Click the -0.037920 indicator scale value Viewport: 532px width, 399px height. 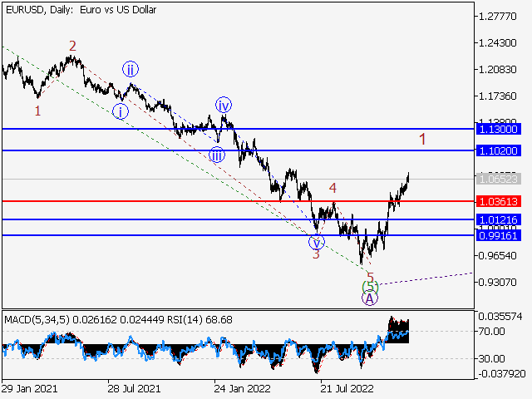[x=502, y=374]
